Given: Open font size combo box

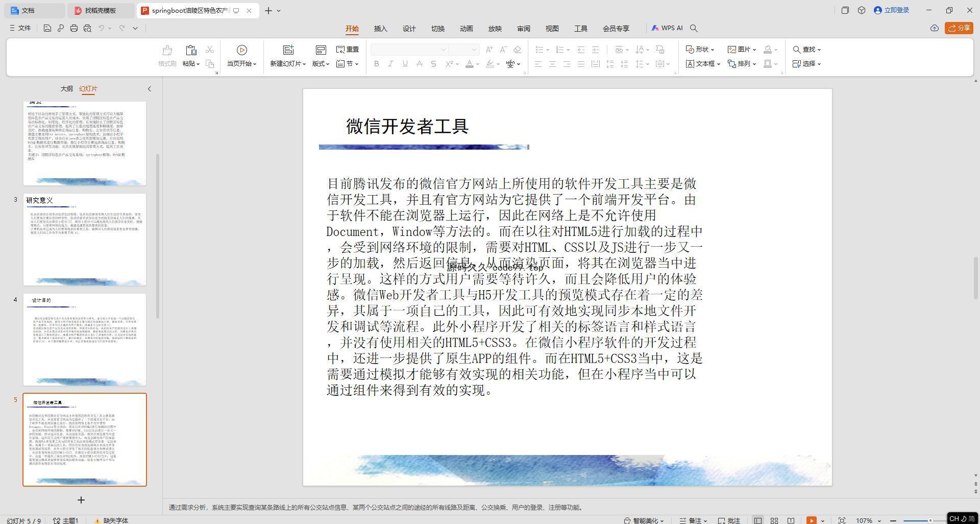Looking at the screenshot, I should pos(463,50).
